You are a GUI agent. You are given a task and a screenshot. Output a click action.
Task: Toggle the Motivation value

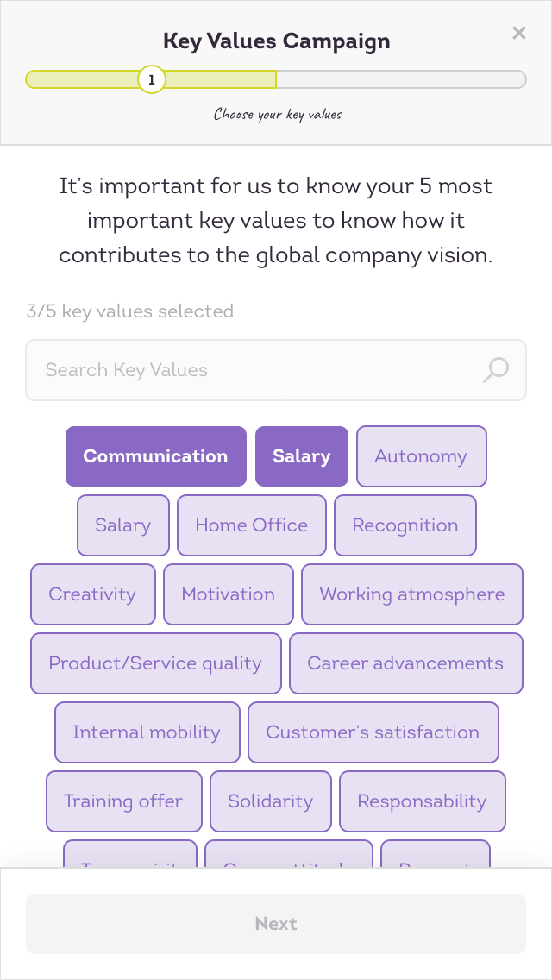(x=229, y=594)
